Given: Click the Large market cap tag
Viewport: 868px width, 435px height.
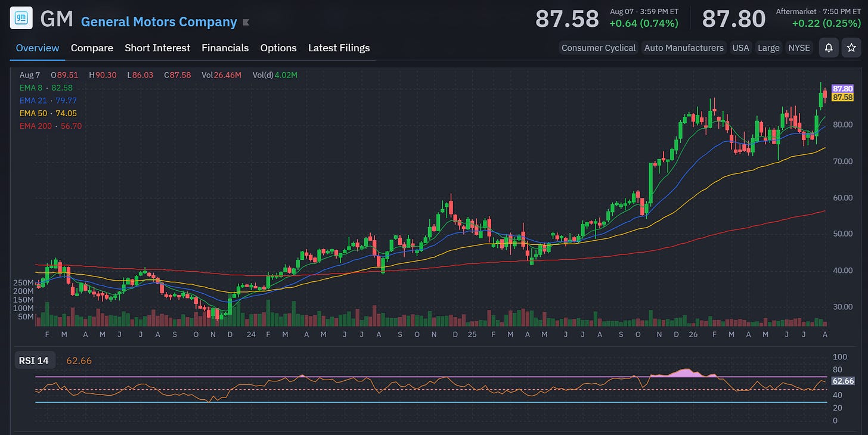Looking at the screenshot, I should (768, 48).
